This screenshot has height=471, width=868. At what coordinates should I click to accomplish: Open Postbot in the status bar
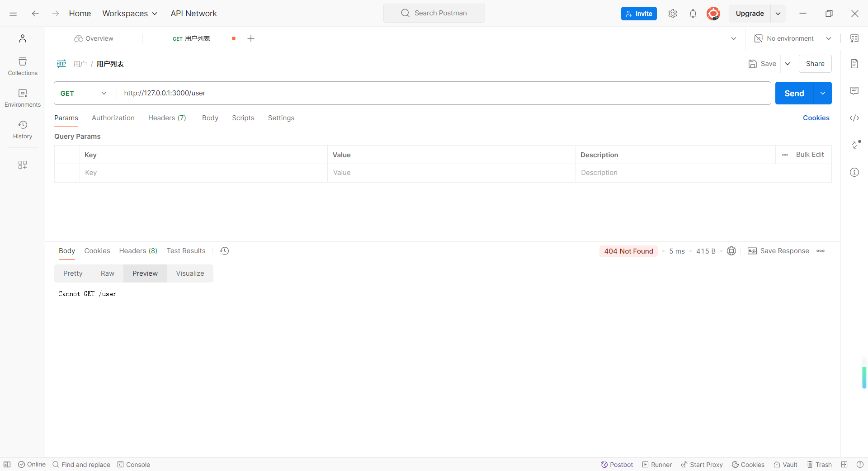(x=617, y=465)
